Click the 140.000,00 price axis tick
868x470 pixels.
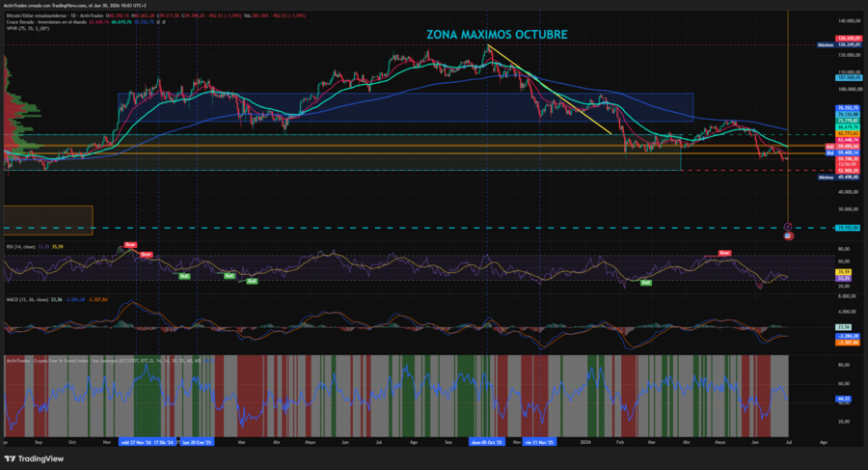pyautogui.click(x=849, y=21)
